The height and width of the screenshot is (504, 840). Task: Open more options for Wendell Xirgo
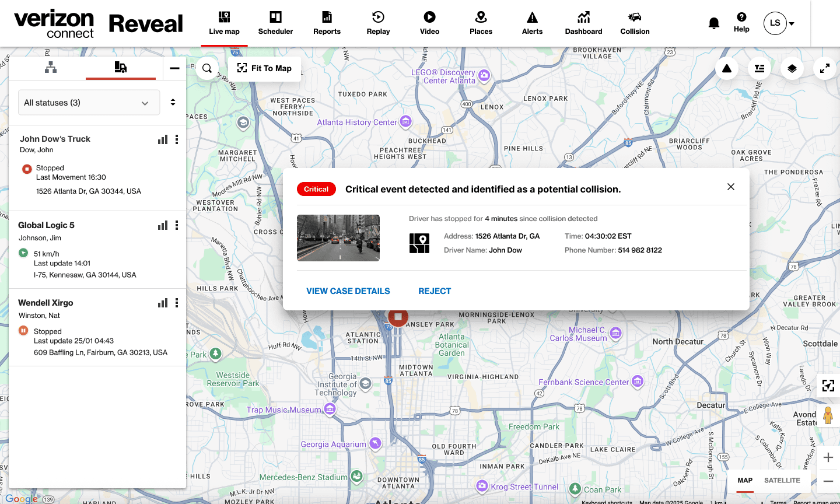(x=176, y=303)
